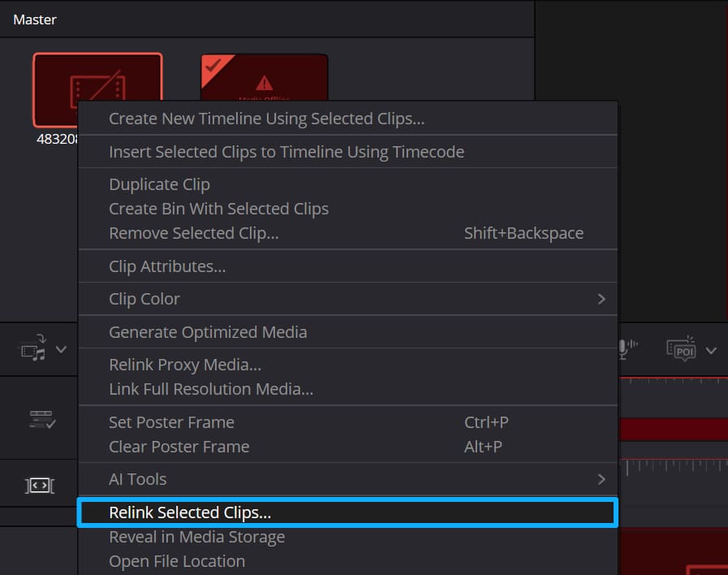The height and width of the screenshot is (575, 728).
Task: Open the dropdown chevron beside the POI icon
Action: point(712,351)
